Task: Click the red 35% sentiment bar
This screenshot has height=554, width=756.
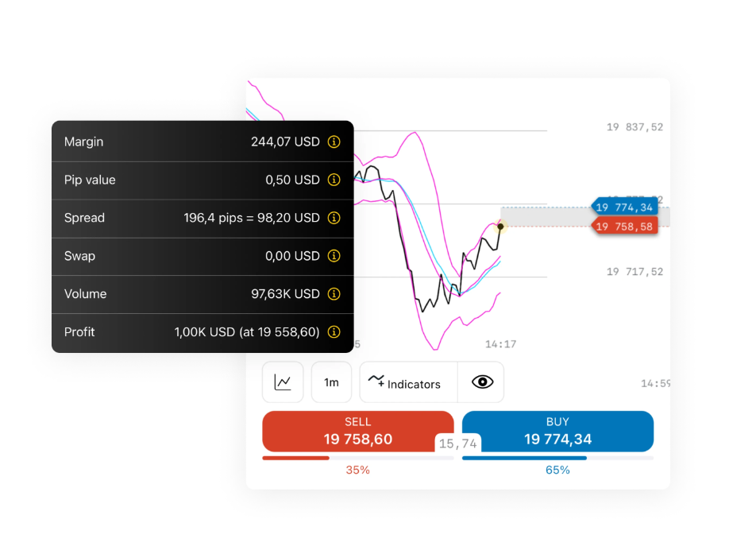Action: (x=295, y=458)
